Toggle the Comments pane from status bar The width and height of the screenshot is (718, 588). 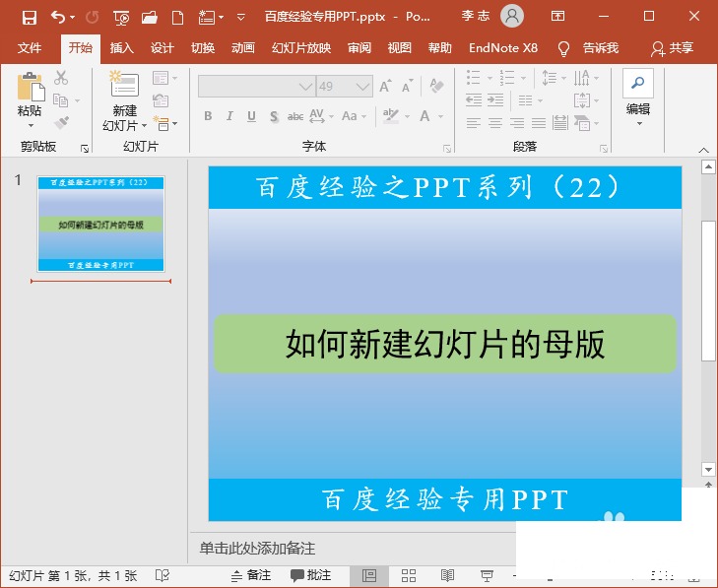[311, 575]
